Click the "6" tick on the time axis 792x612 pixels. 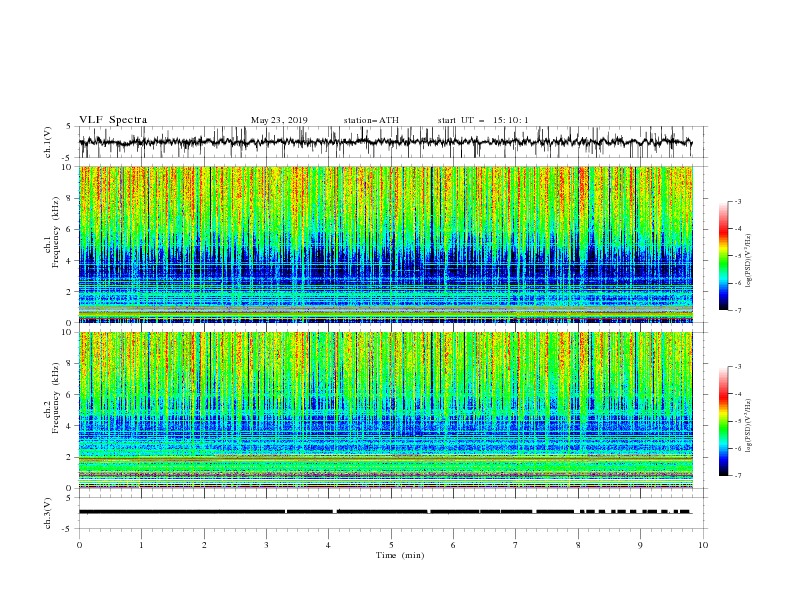pos(453,545)
